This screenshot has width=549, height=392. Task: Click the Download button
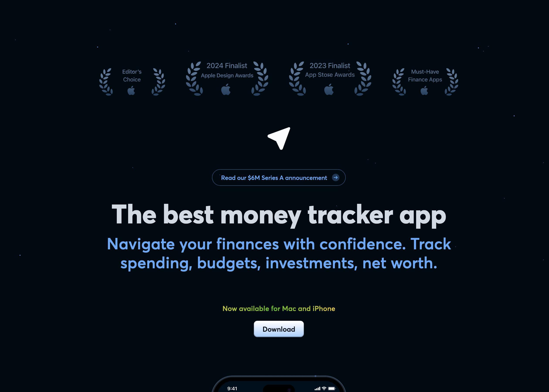(x=279, y=329)
